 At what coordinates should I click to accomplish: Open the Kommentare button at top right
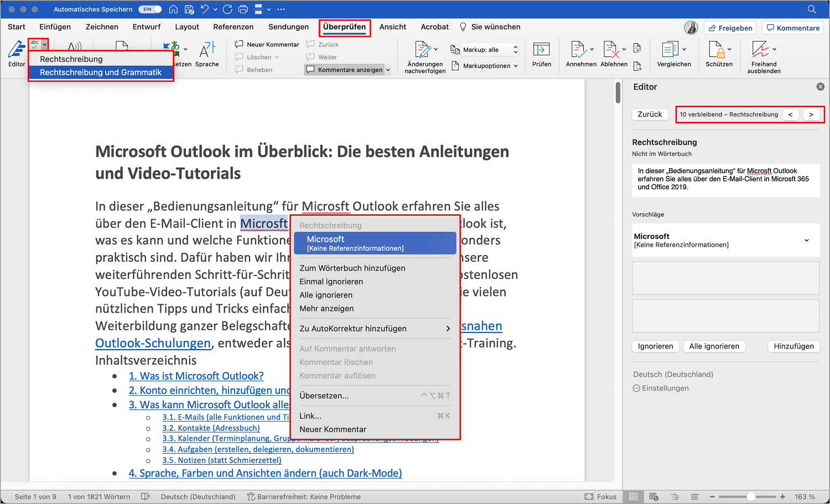(792, 28)
